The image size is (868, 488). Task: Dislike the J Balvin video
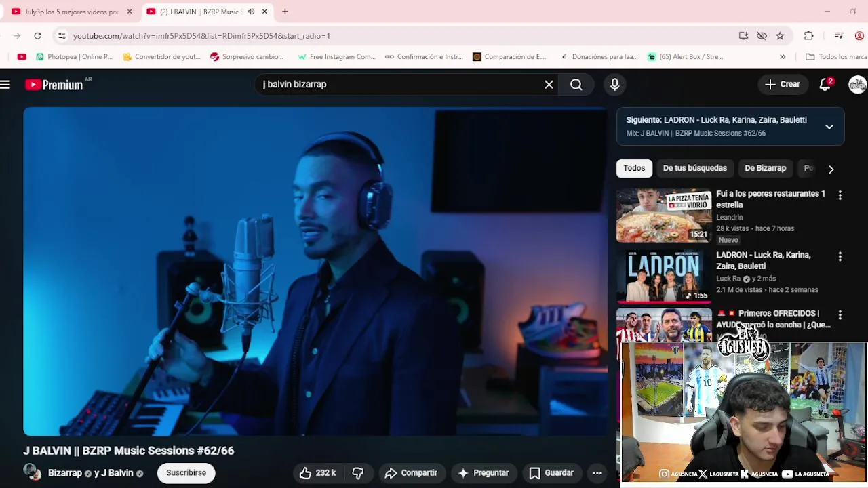point(358,473)
